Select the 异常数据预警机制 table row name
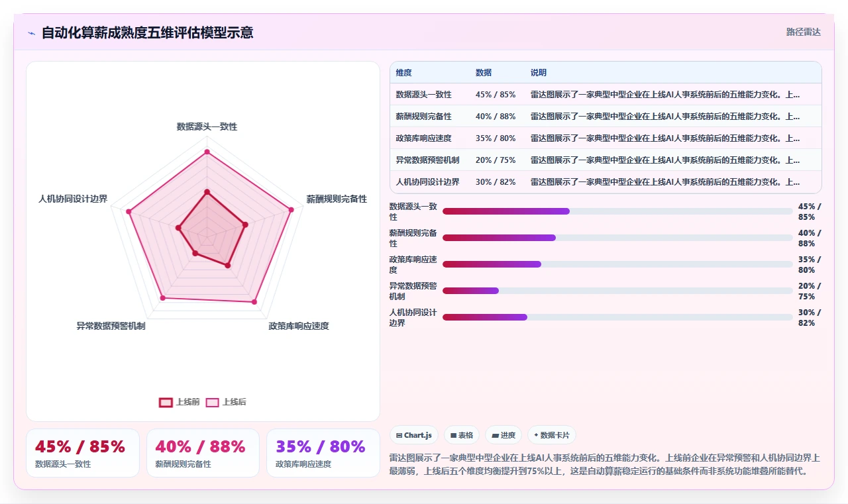Image resolution: width=848 pixels, height=504 pixels. click(x=427, y=160)
